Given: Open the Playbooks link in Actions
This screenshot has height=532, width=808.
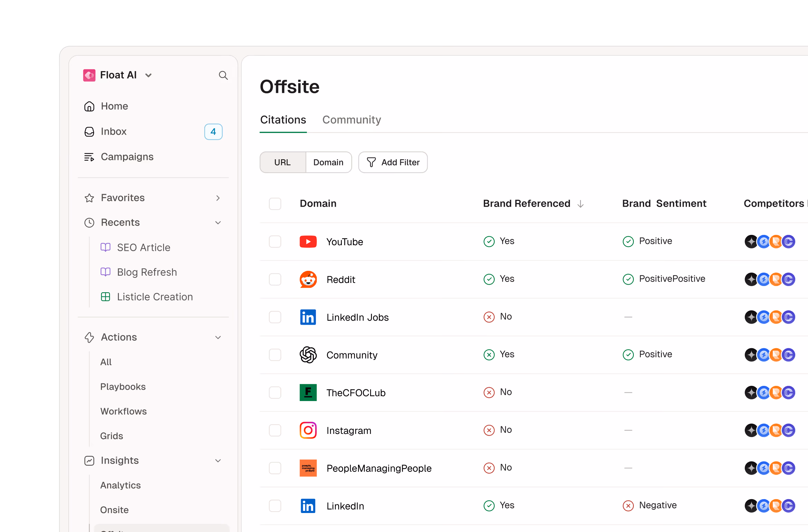Looking at the screenshot, I should [123, 387].
